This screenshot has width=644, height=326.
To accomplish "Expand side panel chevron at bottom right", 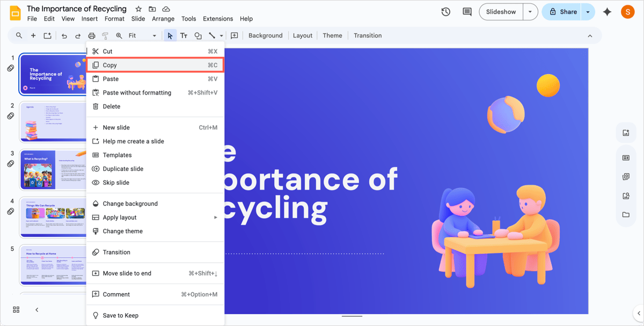I will 639,313.
